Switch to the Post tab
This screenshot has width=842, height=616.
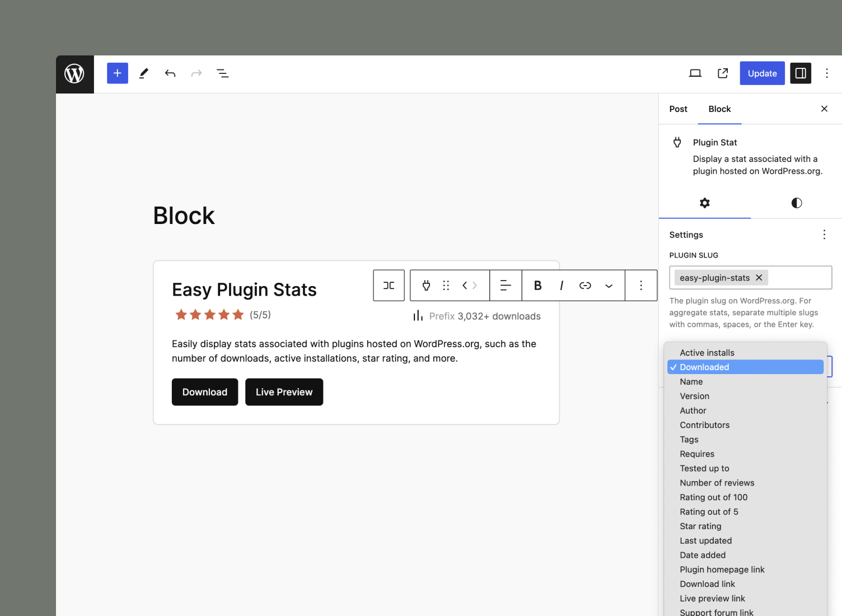pos(679,109)
